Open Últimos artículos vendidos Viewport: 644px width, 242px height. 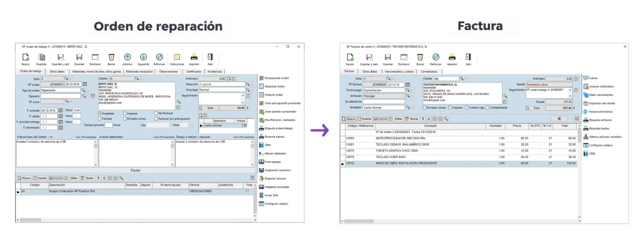pyautogui.click(x=602, y=137)
